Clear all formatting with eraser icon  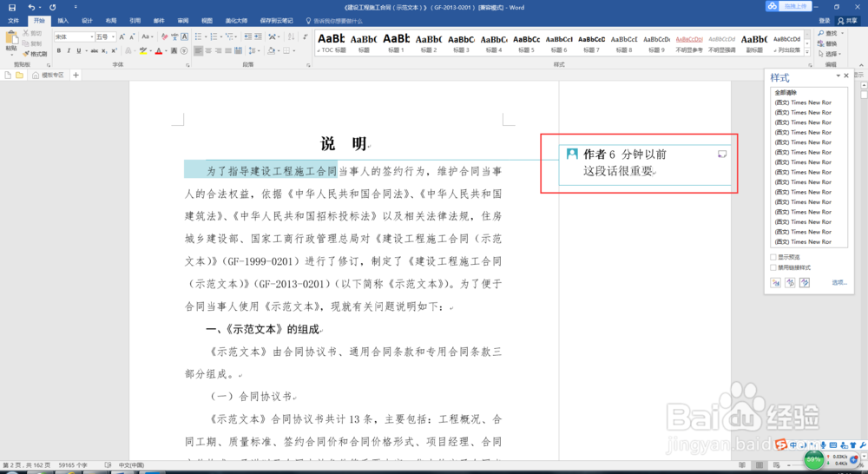click(164, 36)
